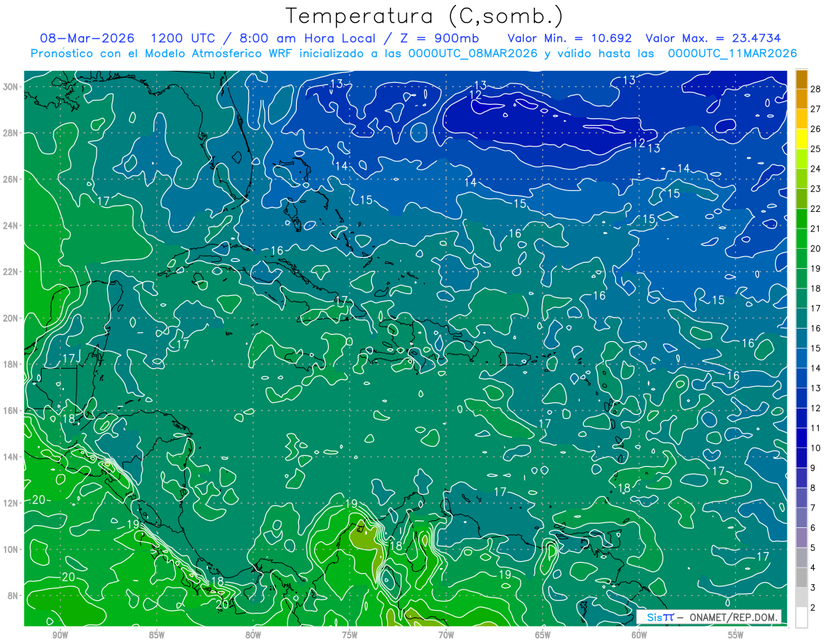Click the color-scale label '9'
This screenshot has width=834, height=644.
tap(814, 468)
